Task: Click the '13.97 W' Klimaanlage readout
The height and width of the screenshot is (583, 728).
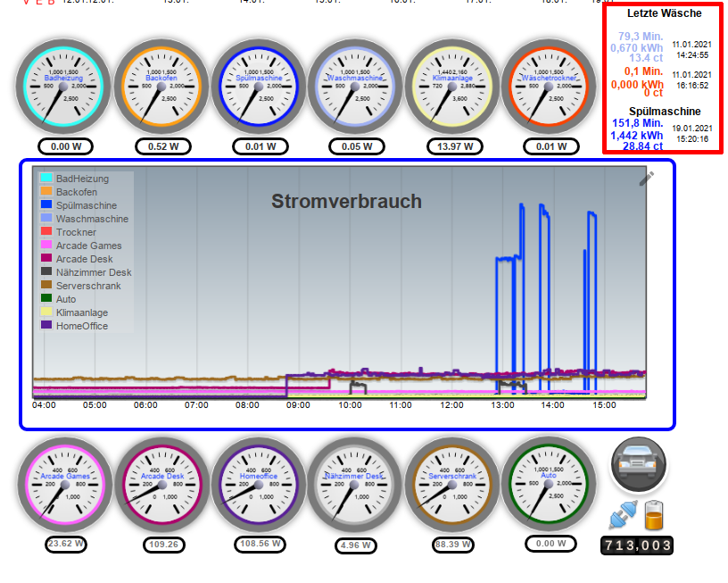Action: (455, 146)
